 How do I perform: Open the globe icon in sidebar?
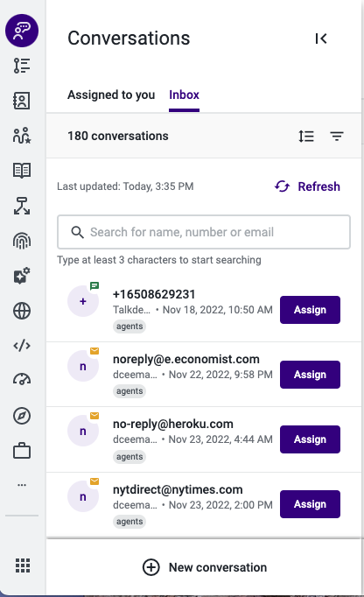click(x=22, y=311)
